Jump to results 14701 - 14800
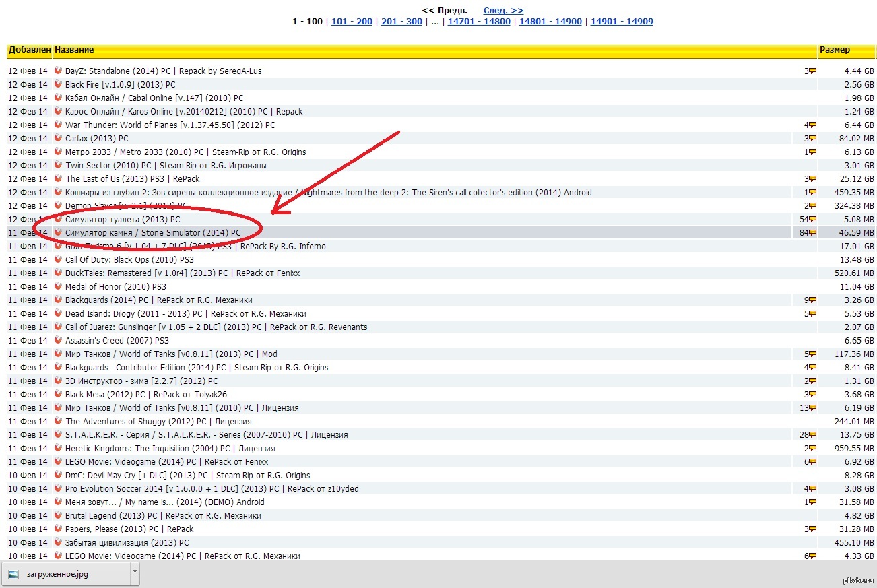 click(x=479, y=21)
